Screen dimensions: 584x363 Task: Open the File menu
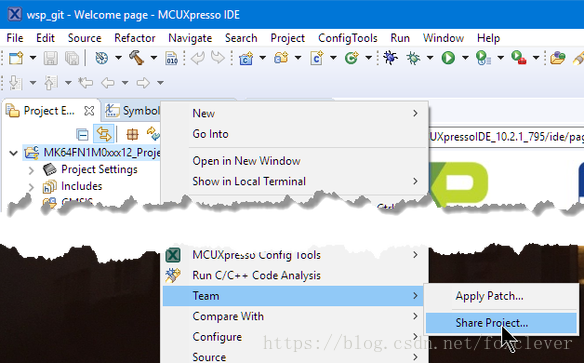pyautogui.click(x=15, y=38)
